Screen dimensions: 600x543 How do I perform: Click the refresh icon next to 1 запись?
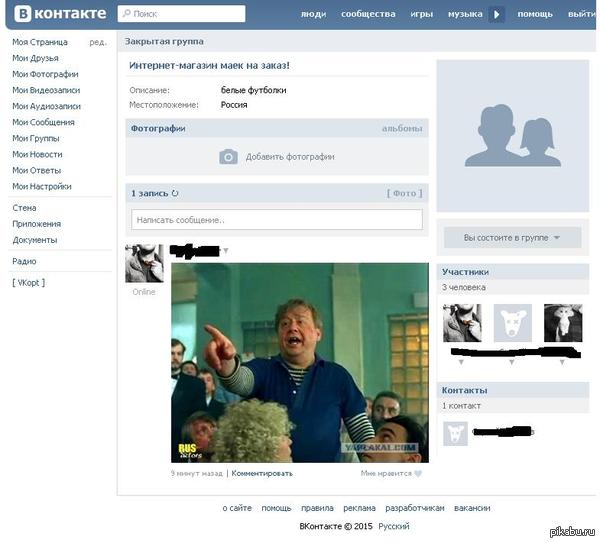click(175, 193)
